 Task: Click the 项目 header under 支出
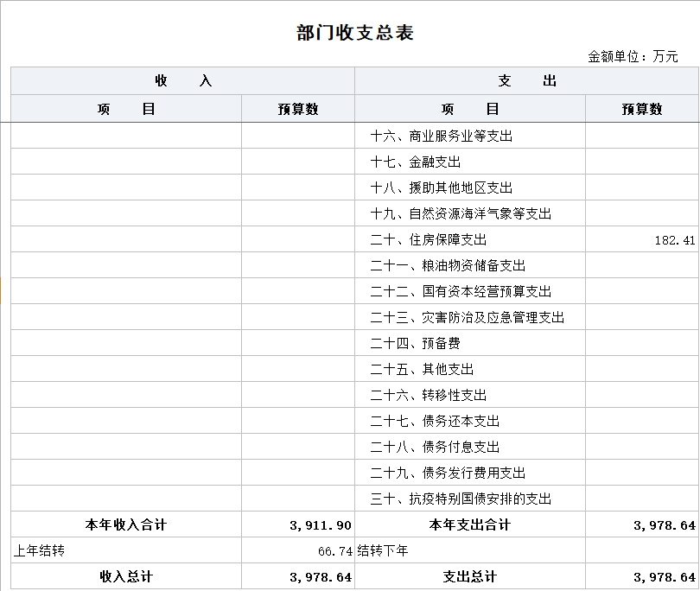point(470,109)
